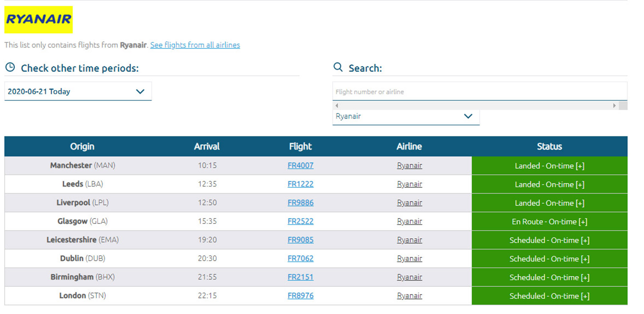Click arrival time 12:35
This screenshot has height=314, width=644.
(207, 184)
